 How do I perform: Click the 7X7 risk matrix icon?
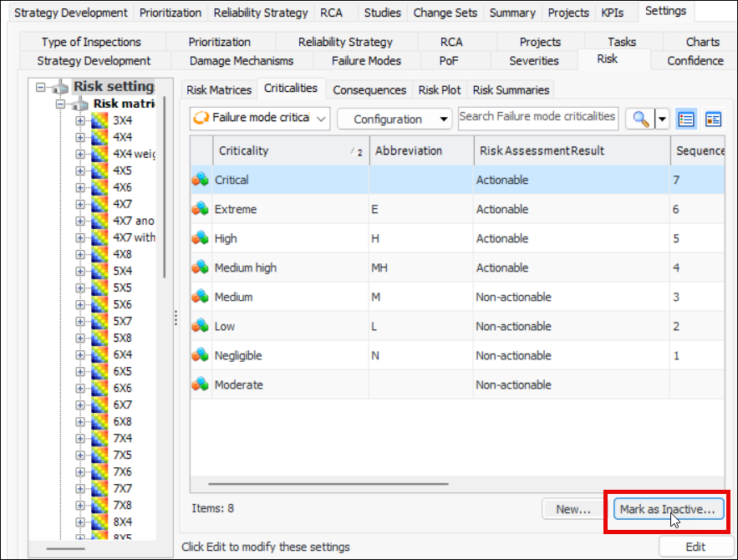coord(99,488)
